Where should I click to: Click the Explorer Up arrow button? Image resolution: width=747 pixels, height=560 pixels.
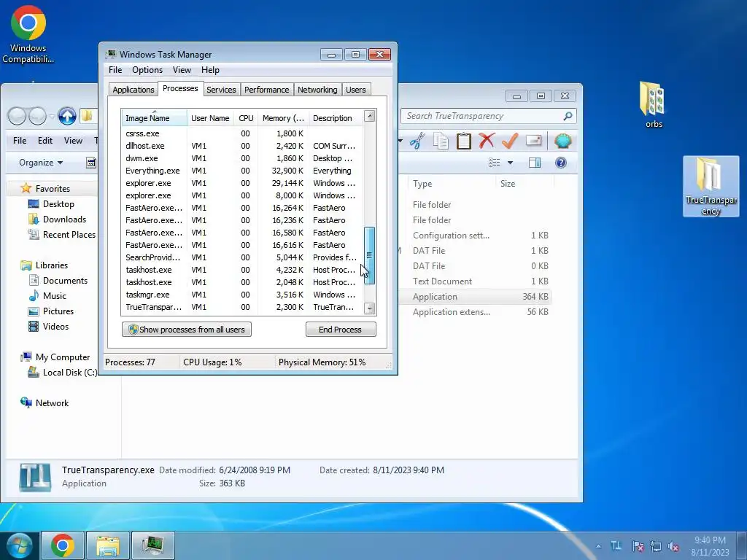67,116
